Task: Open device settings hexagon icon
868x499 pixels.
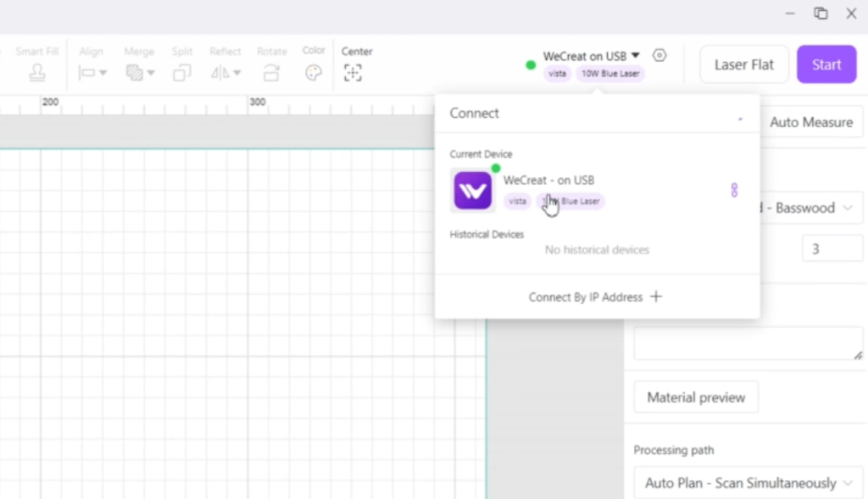Action: coord(659,56)
